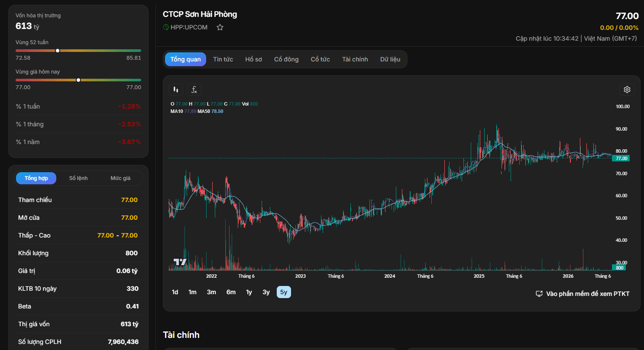644x350 pixels.
Task: Switch to the Tổng hợp view
Action: coord(36,178)
